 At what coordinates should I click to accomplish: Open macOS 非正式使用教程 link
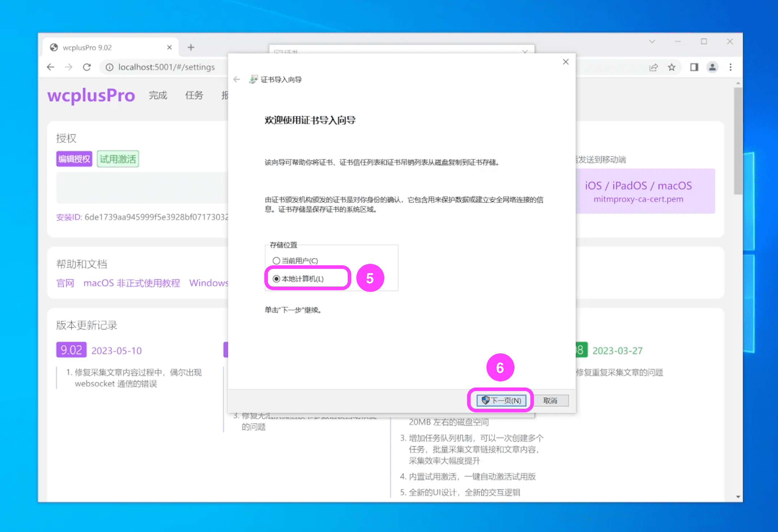point(132,283)
